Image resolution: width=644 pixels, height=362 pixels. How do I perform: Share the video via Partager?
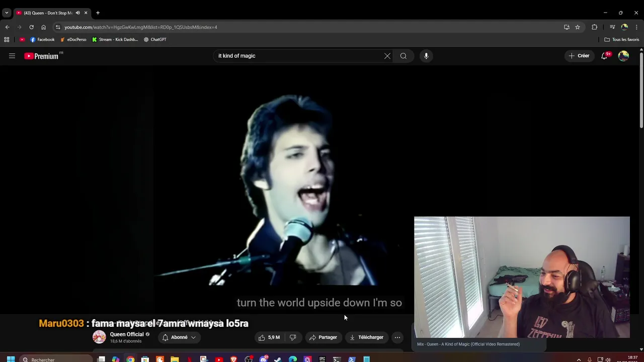(x=323, y=337)
